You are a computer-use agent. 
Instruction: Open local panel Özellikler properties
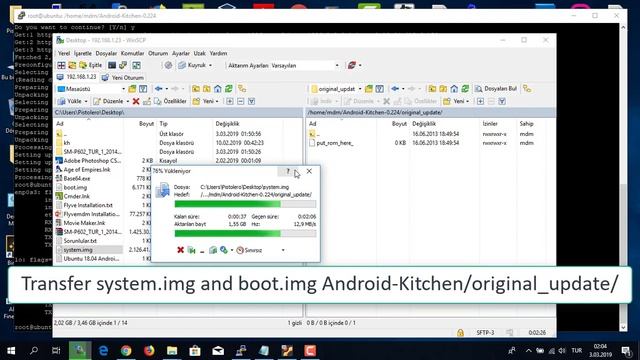click(x=171, y=101)
